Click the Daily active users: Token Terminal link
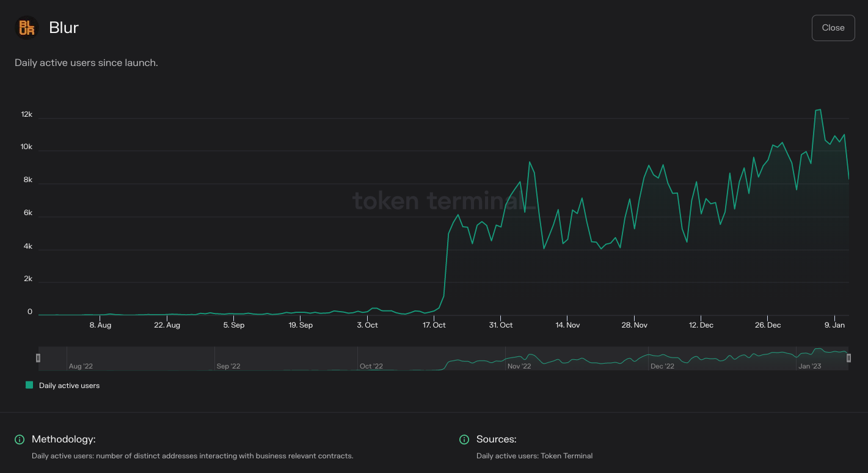 (x=534, y=456)
